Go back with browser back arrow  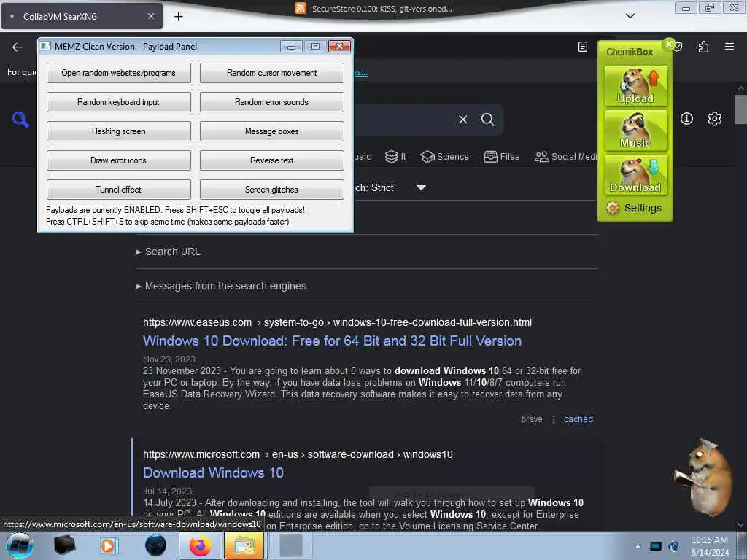coord(18,47)
